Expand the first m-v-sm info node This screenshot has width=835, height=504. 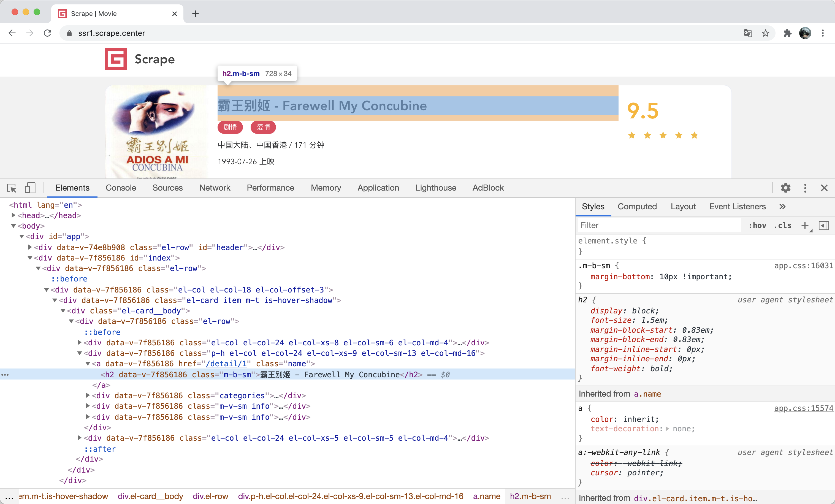click(x=88, y=406)
